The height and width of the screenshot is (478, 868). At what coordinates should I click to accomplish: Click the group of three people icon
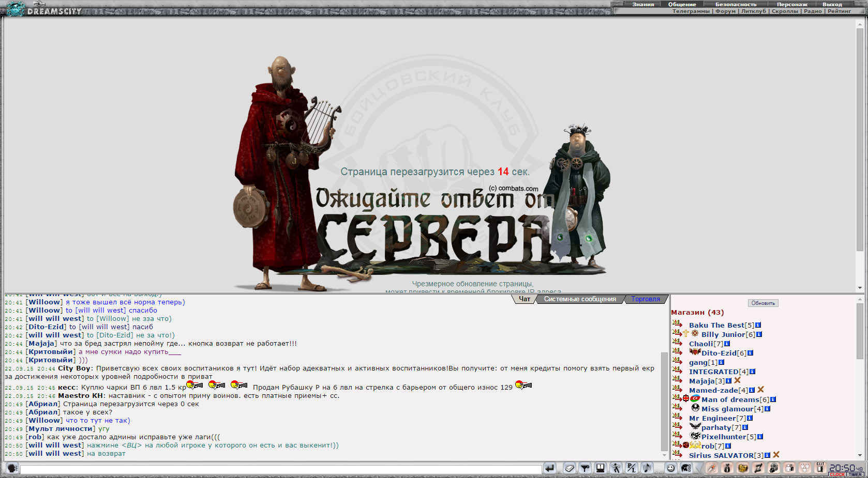coord(805,468)
